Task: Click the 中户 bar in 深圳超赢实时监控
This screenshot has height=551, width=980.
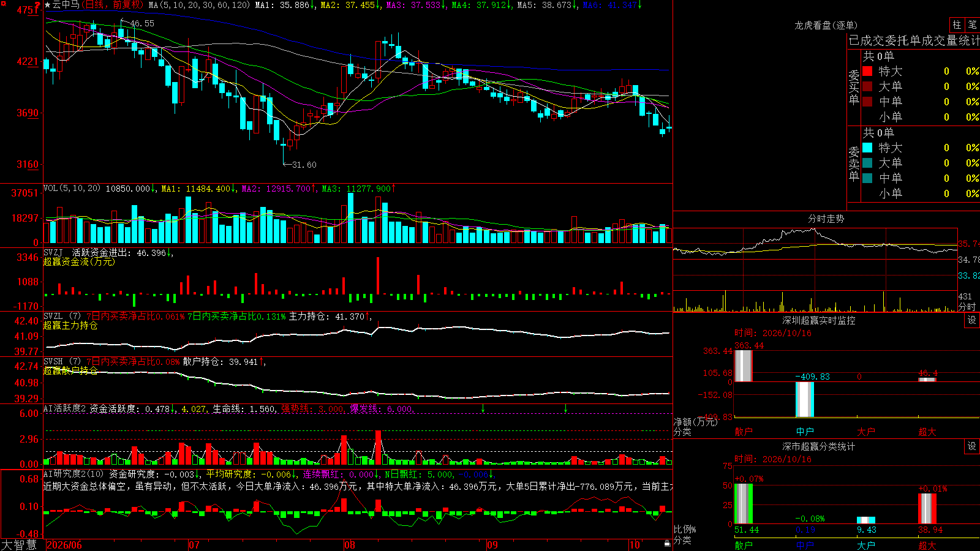Action: pyautogui.click(x=804, y=399)
